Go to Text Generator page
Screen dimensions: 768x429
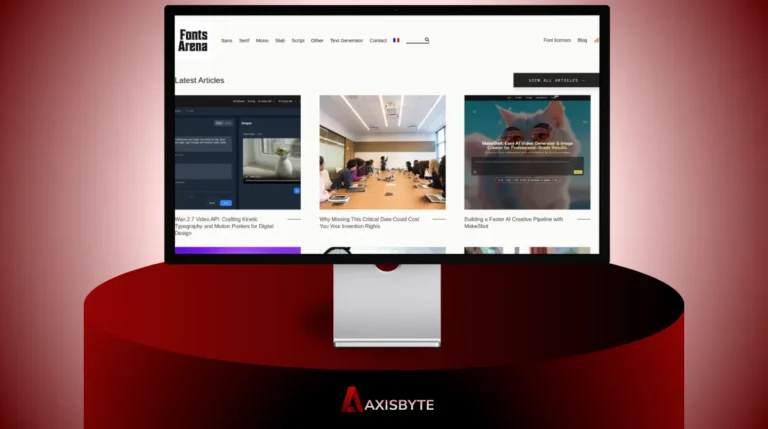(346, 41)
